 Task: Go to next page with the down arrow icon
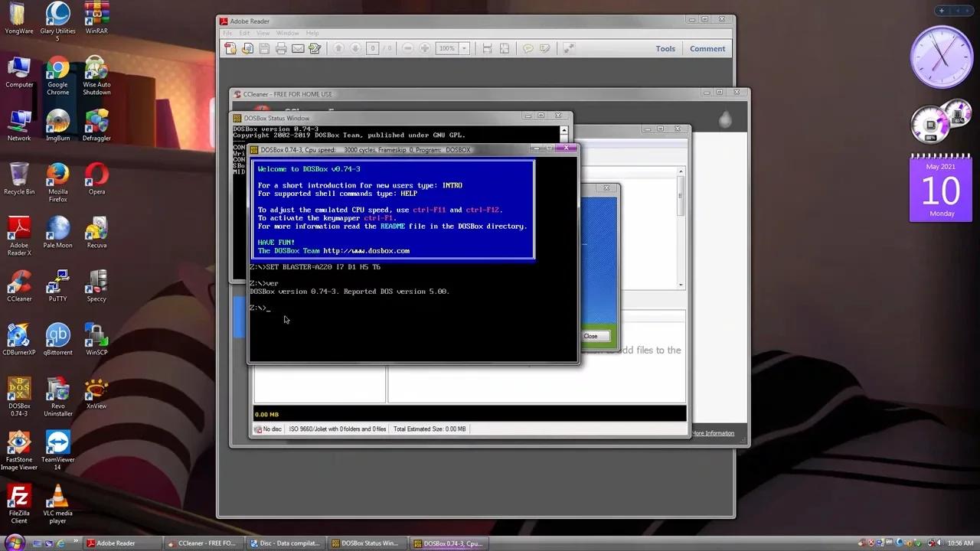coord(354,48)
